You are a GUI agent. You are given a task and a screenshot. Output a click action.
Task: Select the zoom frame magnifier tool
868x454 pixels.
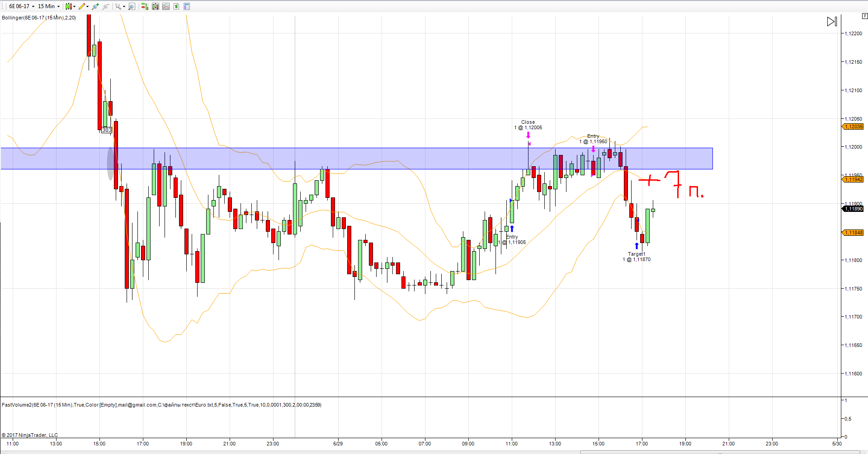tap(132, 6)
